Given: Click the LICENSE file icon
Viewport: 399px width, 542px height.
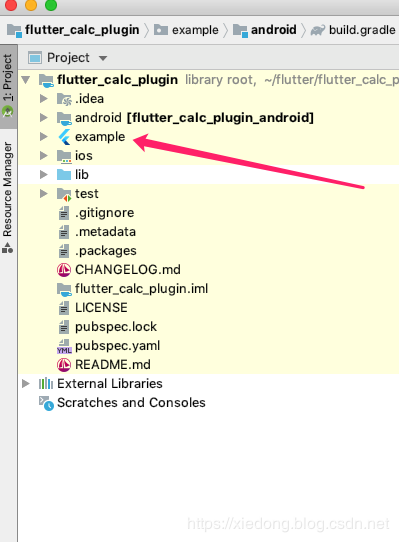Looking at the screenshot, I should pyautogui.click(x=64, y=308).
